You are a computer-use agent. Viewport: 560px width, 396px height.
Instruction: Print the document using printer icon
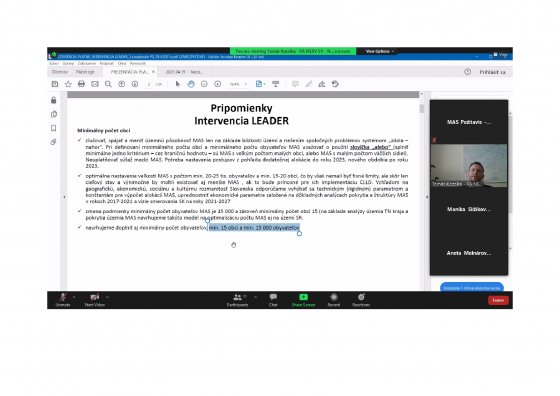tap(81, 84)
